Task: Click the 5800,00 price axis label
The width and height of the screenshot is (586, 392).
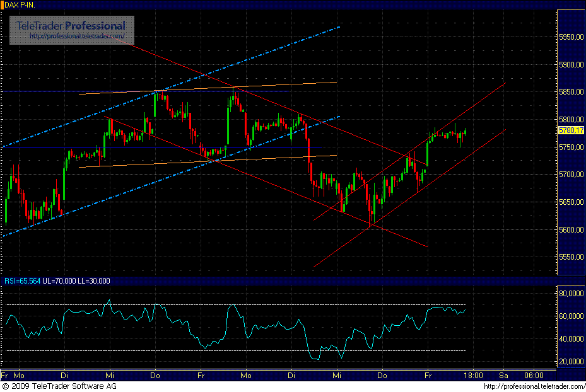Action: coord(571,120)
